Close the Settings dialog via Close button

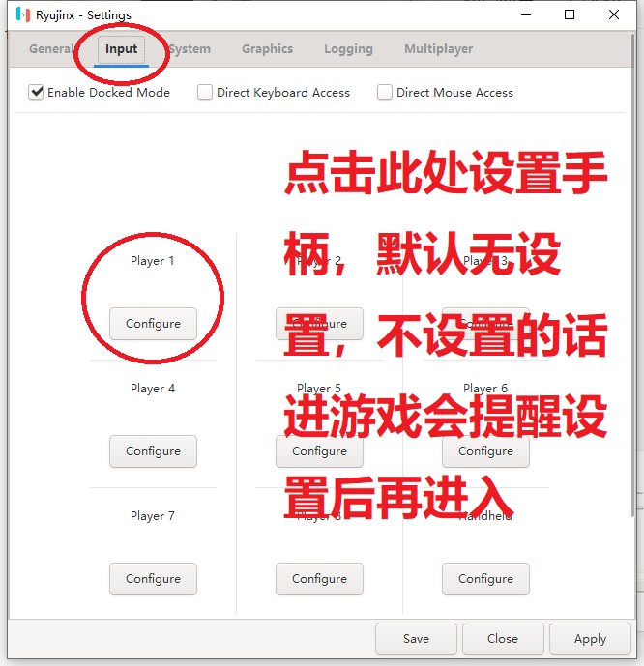[x=503, y=639]
